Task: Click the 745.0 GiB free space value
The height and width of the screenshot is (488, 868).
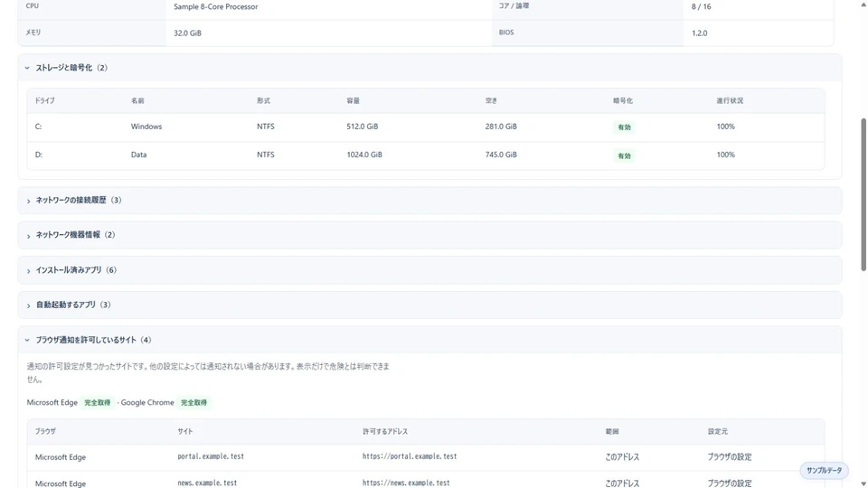Action: point(501,155)
